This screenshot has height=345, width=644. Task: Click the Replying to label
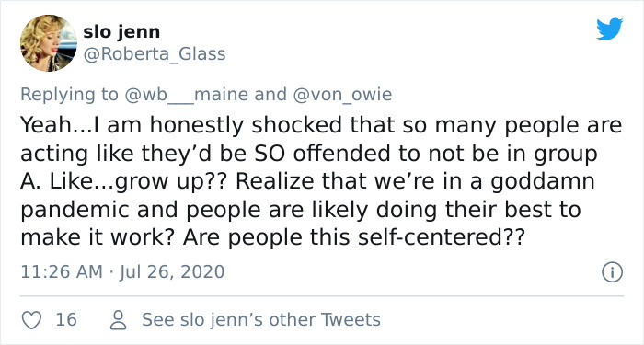click(69, 95)
